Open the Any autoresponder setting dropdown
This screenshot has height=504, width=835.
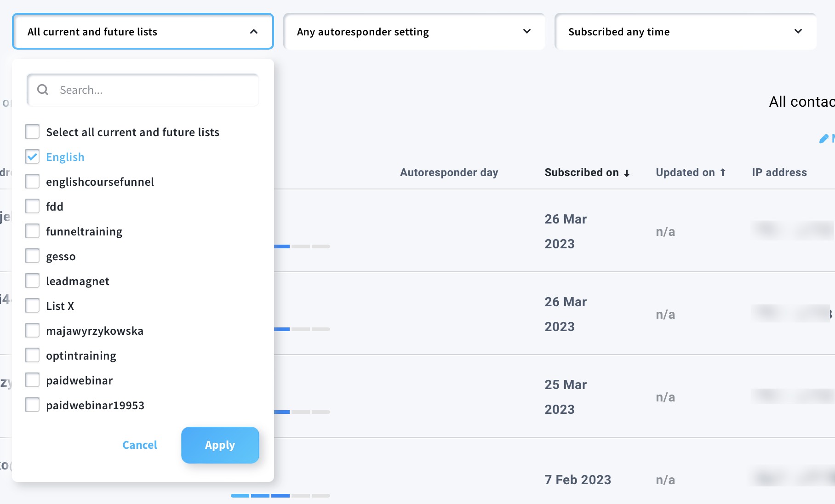[x=414, y=32]
